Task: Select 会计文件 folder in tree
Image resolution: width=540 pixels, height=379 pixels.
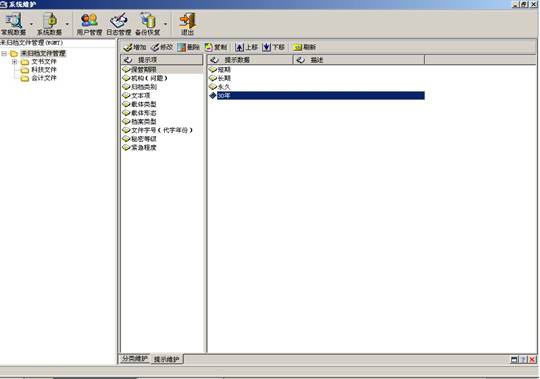Action: 44,78
